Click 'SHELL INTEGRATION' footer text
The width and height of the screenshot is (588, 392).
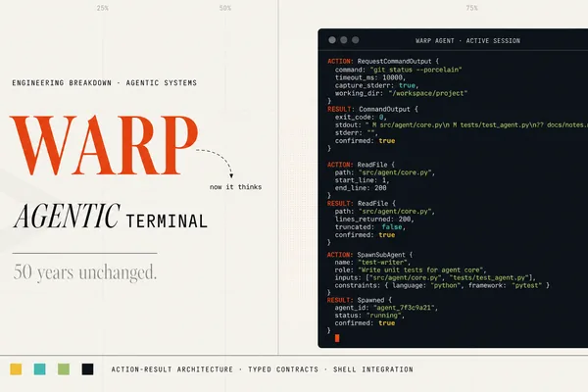pyautogui.click(x=373, y=369)
